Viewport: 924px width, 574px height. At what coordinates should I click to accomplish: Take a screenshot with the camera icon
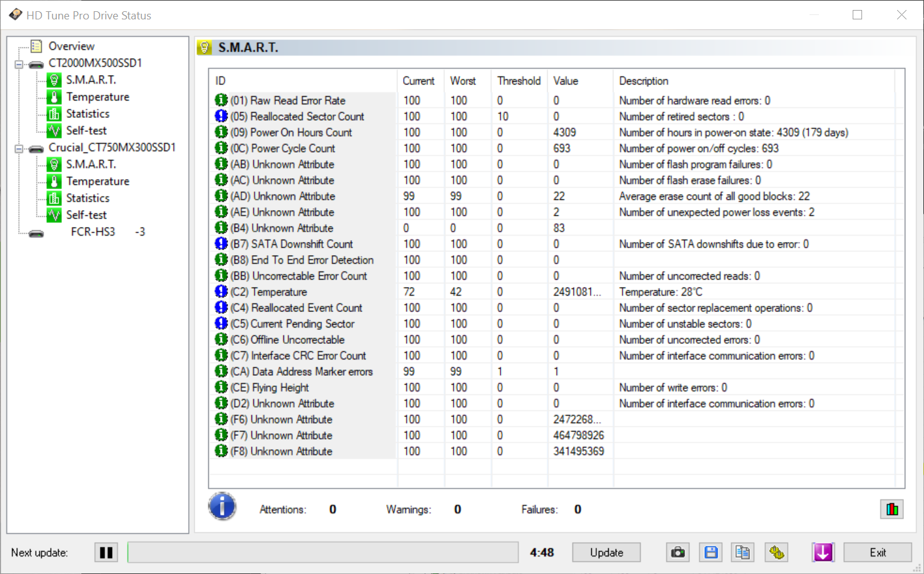click(678, 553)
